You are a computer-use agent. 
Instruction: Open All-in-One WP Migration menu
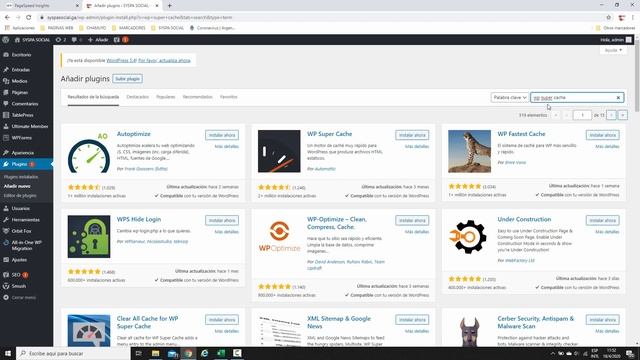point(27,245)
